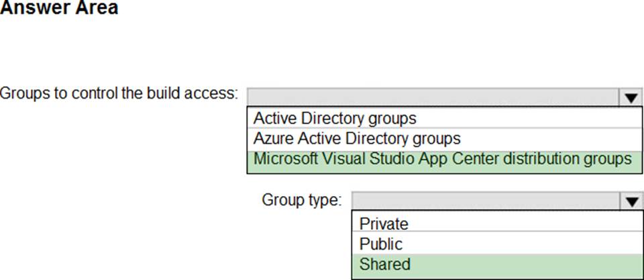The width and height of the screenshot is (644, 280).
Task: Choose Azure Active Directory groups option
Action: click(x=357, y=139)
